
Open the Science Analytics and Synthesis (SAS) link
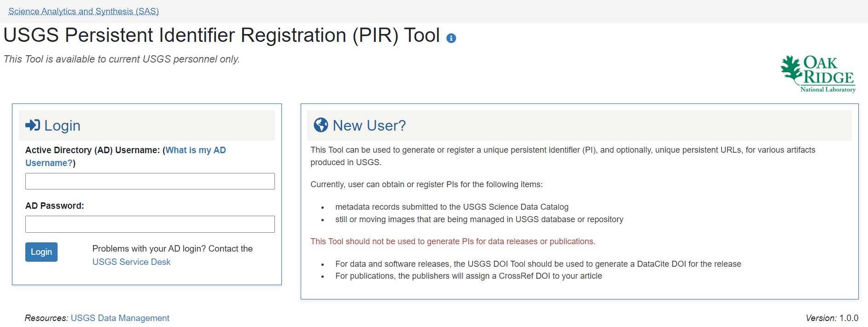(83, 11)
